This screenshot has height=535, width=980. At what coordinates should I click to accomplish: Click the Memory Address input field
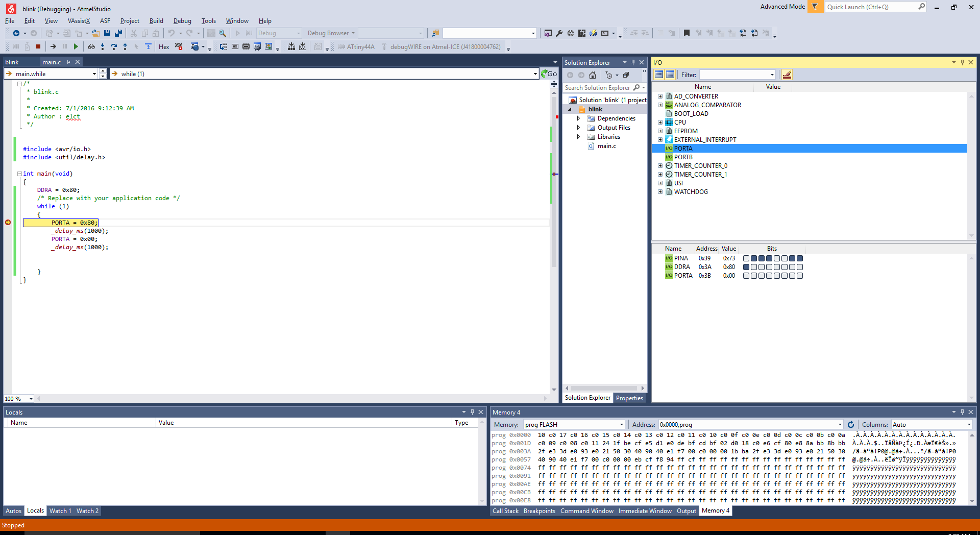coord(747,424)
